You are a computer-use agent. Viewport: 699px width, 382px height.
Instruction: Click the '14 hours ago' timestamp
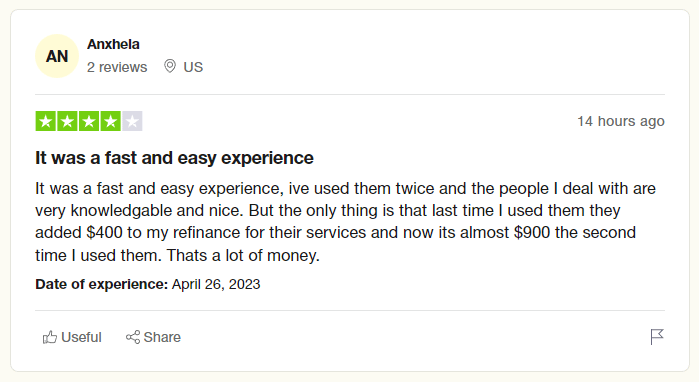tap(621, 121)
